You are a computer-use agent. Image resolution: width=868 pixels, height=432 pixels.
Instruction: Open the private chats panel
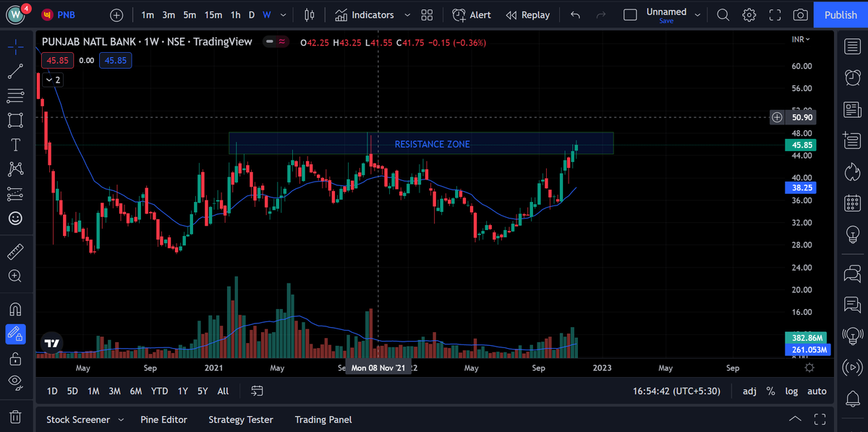click(x=852, y=304)
